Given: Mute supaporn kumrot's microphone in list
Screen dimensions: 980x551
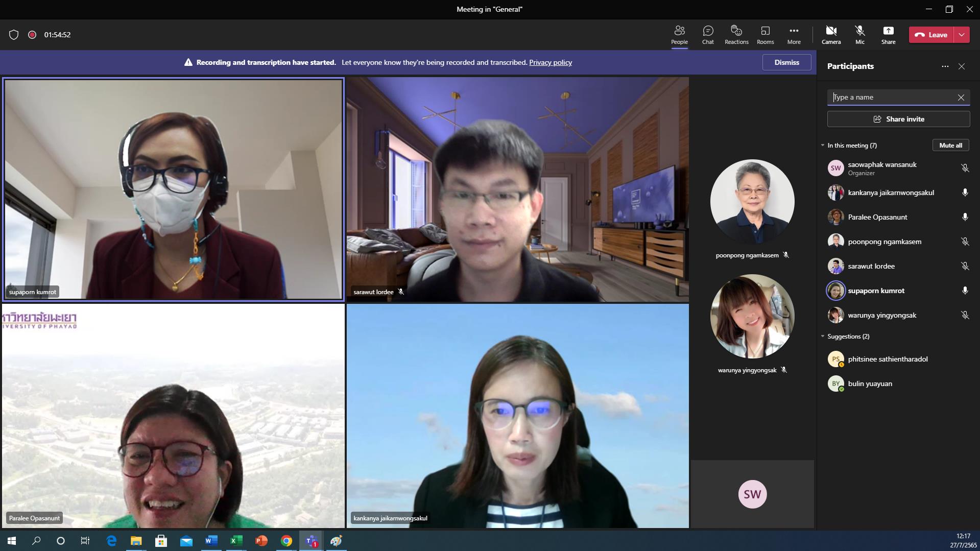Looking at the screenshot, I should tap(965, 291).
